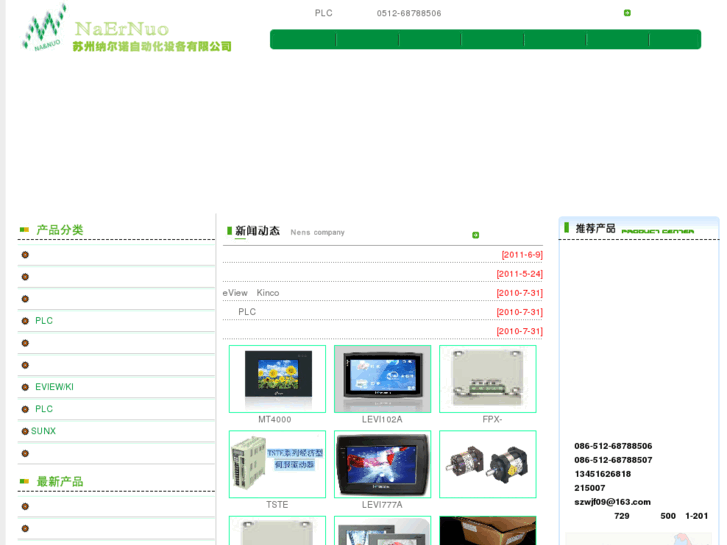The image size is (727, 545).
Task: Click the news date [2011-5-24]
Action: [x=519, y=274]
